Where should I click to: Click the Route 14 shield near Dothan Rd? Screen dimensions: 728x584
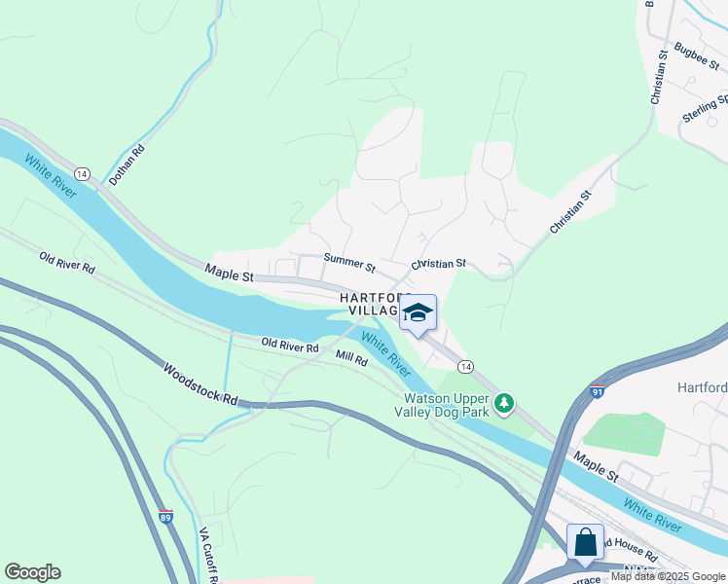coord(82,174)
